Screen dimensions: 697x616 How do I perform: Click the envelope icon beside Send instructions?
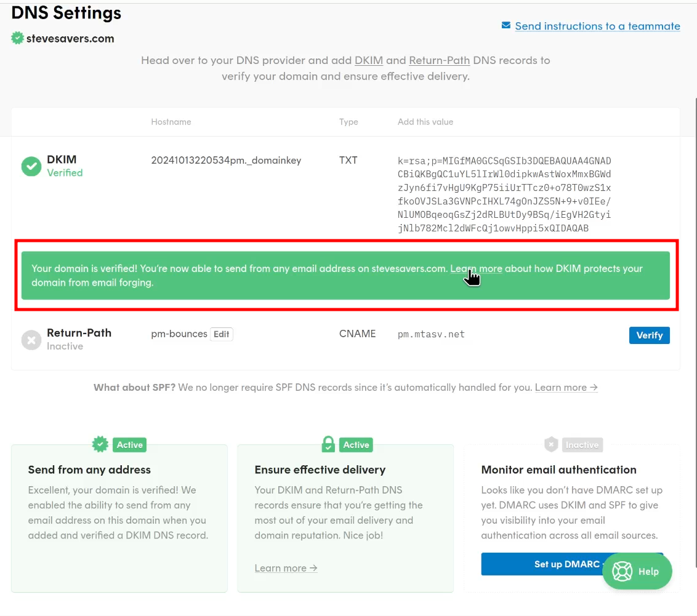506,25
